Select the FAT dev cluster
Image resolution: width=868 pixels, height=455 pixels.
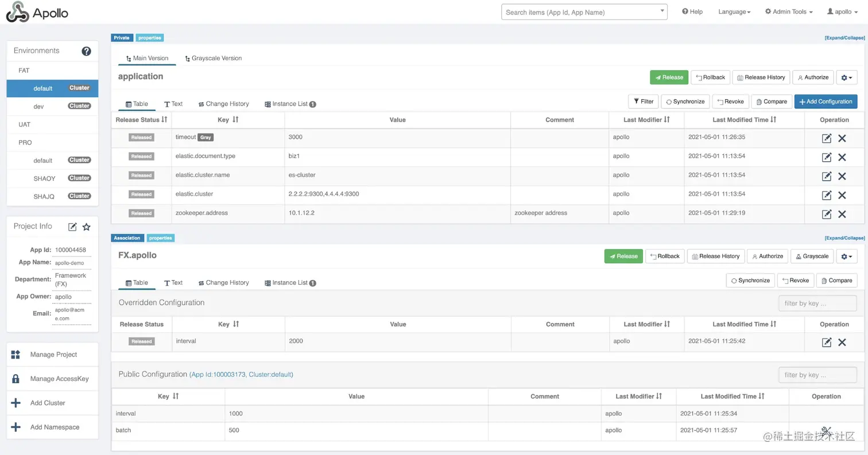(52, 106)
